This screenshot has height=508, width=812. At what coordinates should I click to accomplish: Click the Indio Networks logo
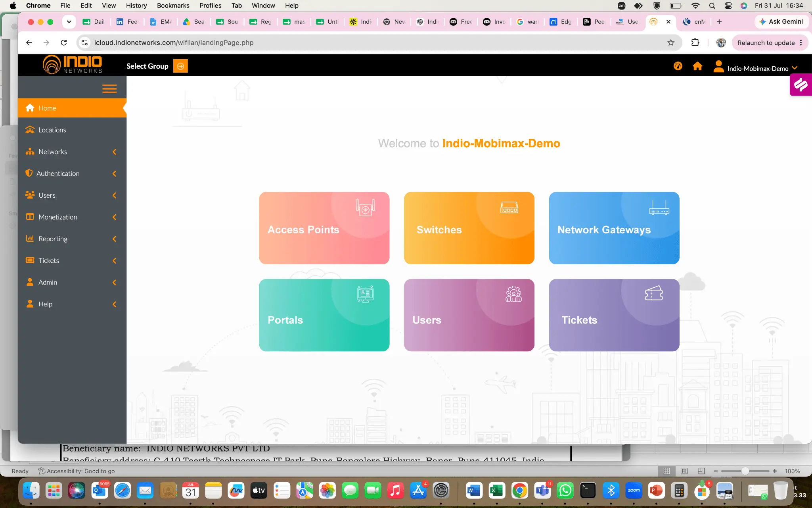click(72, 65)
